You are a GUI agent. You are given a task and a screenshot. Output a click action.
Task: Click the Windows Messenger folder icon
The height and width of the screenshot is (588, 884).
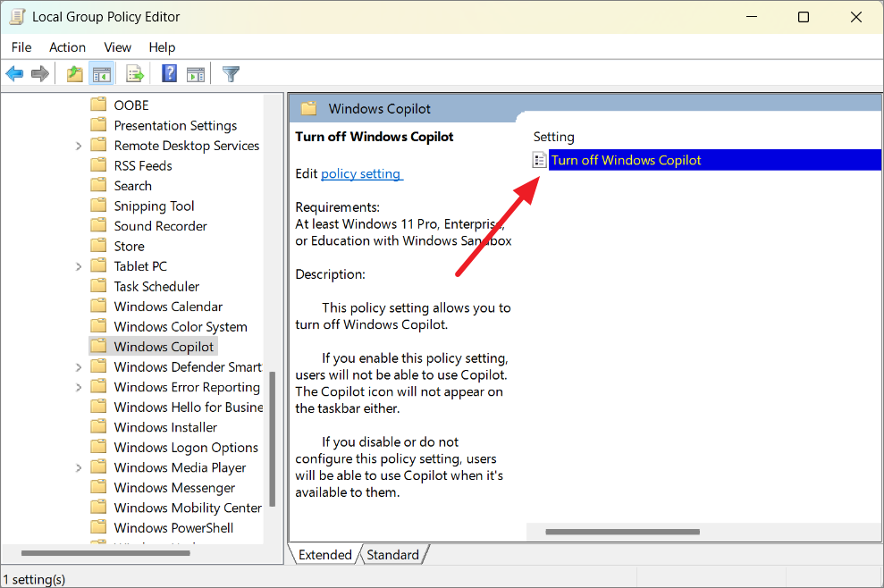point(98,486)
